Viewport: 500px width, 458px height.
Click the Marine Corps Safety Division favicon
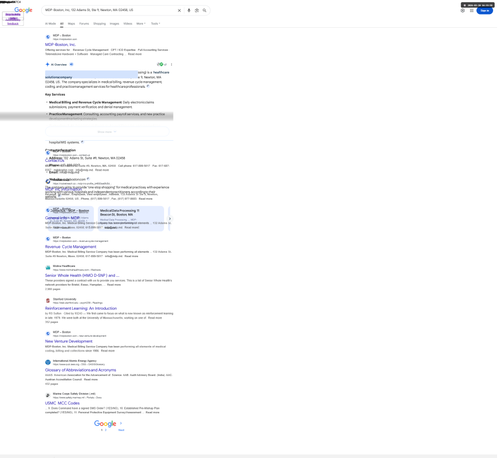(48, 395)
